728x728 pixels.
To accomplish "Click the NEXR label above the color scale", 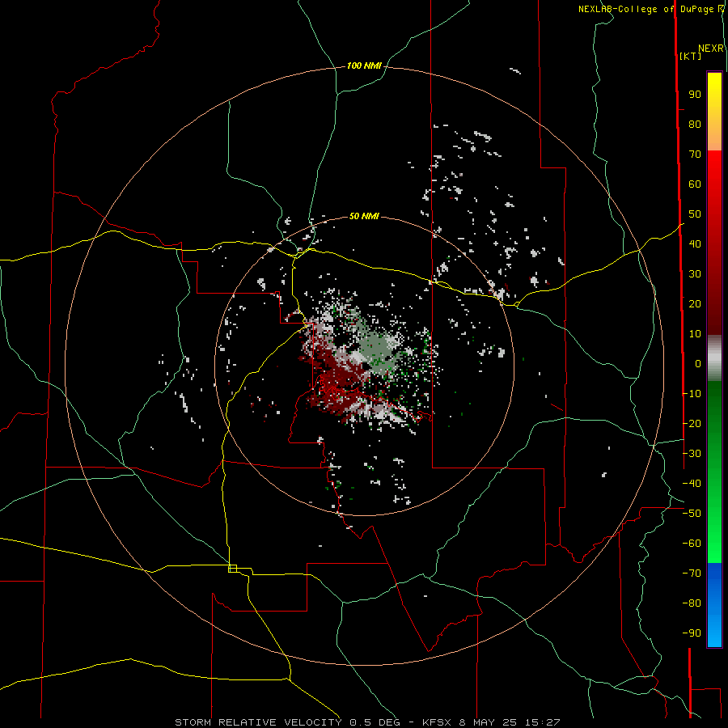I will point(711,49).
